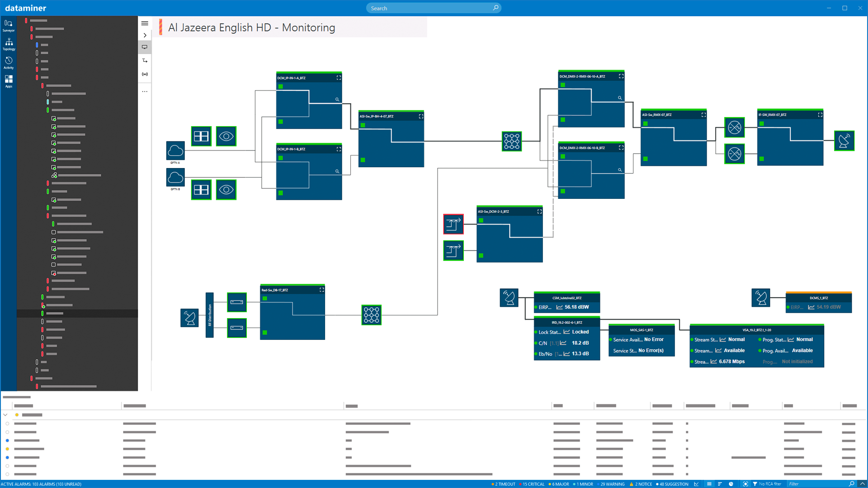Click the 54.19 dBW EIRP value
Viewport: 868px width, 488px height.
pos(829,307)
